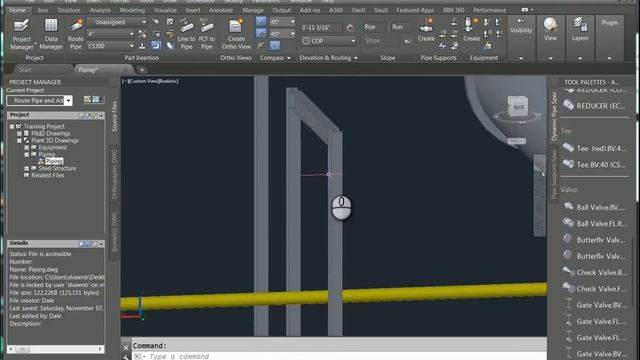Open the Layers panel button
The height and width of the screenshot is (360, 640).
coord(580,38)
